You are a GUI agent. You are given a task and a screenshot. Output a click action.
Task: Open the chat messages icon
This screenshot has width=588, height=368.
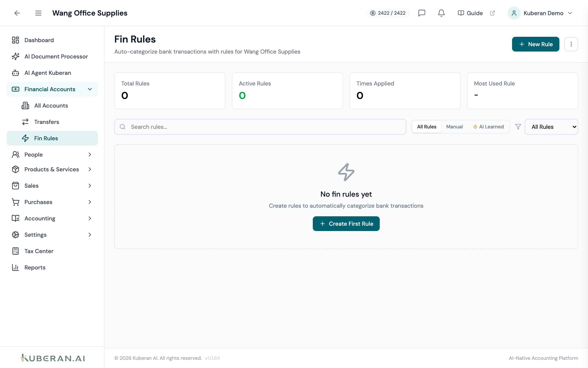tap(422, 13)
